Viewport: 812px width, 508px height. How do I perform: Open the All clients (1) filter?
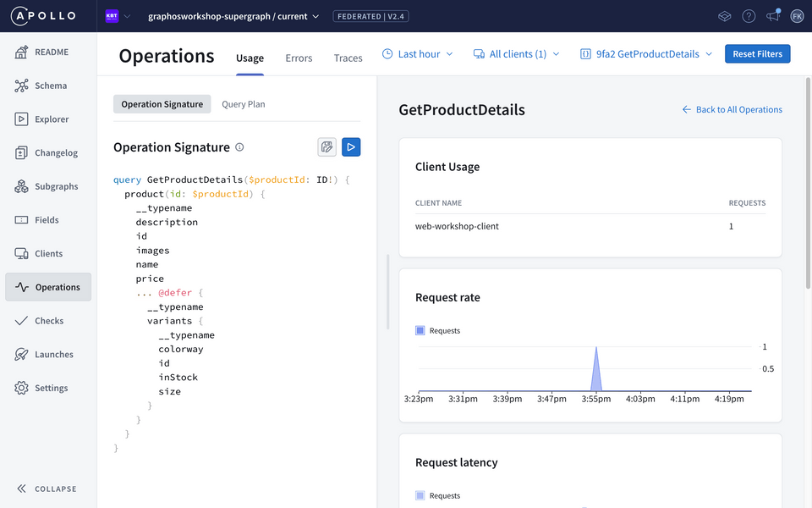[x=516, y=54]
